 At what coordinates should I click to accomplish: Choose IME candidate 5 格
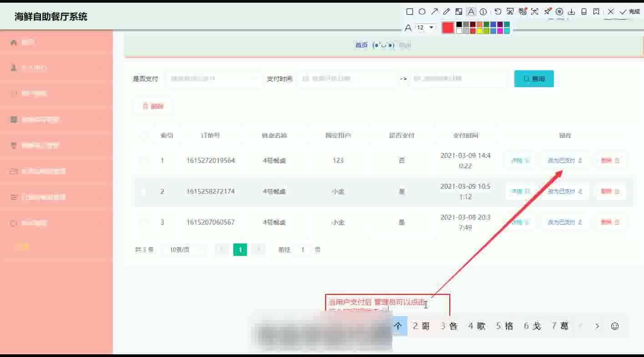505,326
